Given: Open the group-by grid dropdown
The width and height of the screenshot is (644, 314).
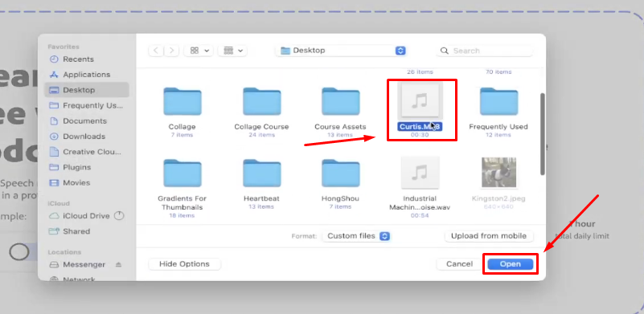Looking at the screenshot, I should (x=232, y=51).
